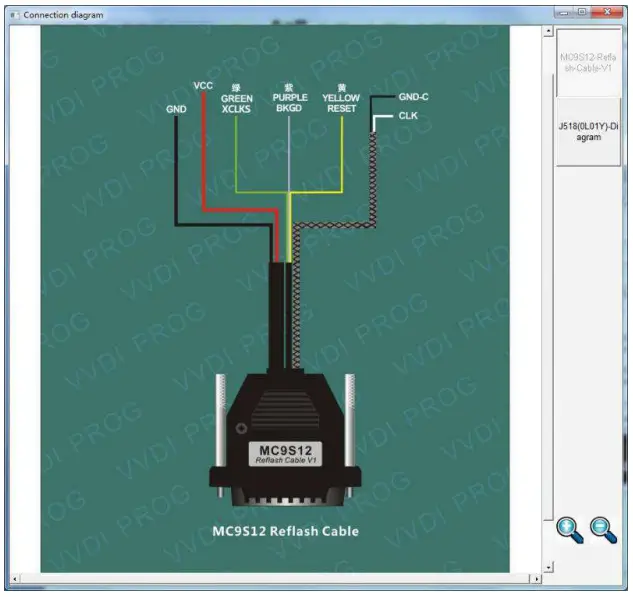This screenshot has height=597, width=633.
Task: Click the GREEN XCLKS wire label
Action: click(237, 99)
